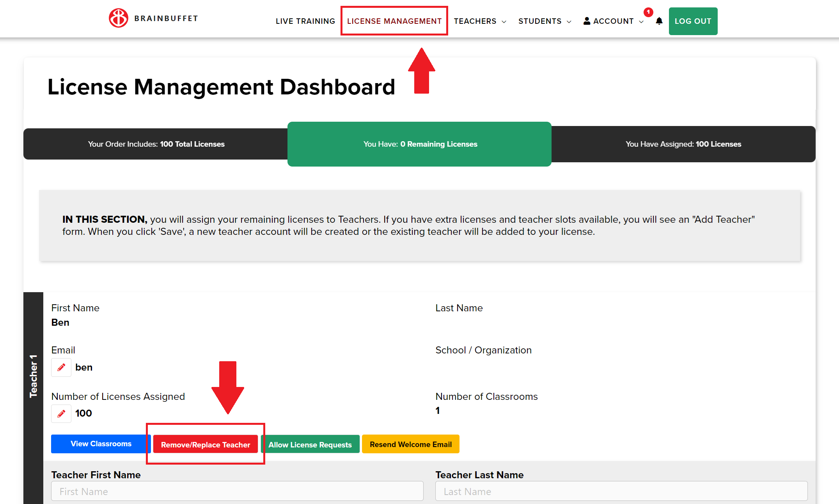The height and width of the screenshot is (504, 839).
Task: Click the pencil icon next to the email
Action: (x=61, y=367)
